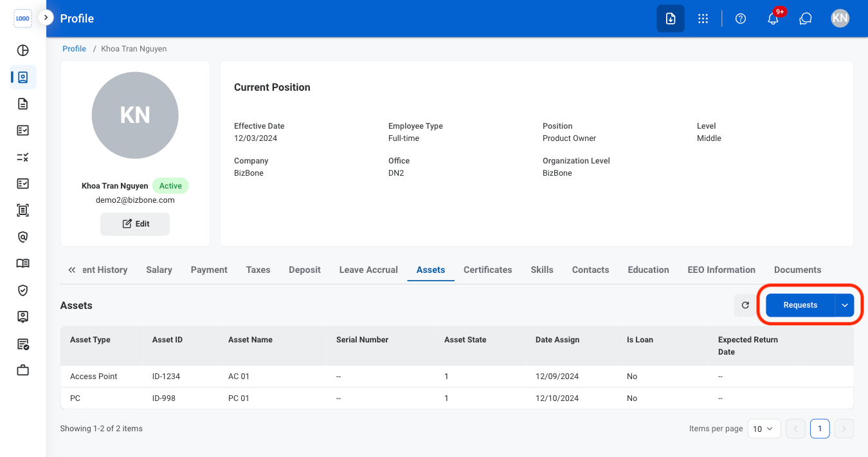Open the shield checkmark sidebar icon
The width and height of the screenshot is (868, 457).
point(23,290)
